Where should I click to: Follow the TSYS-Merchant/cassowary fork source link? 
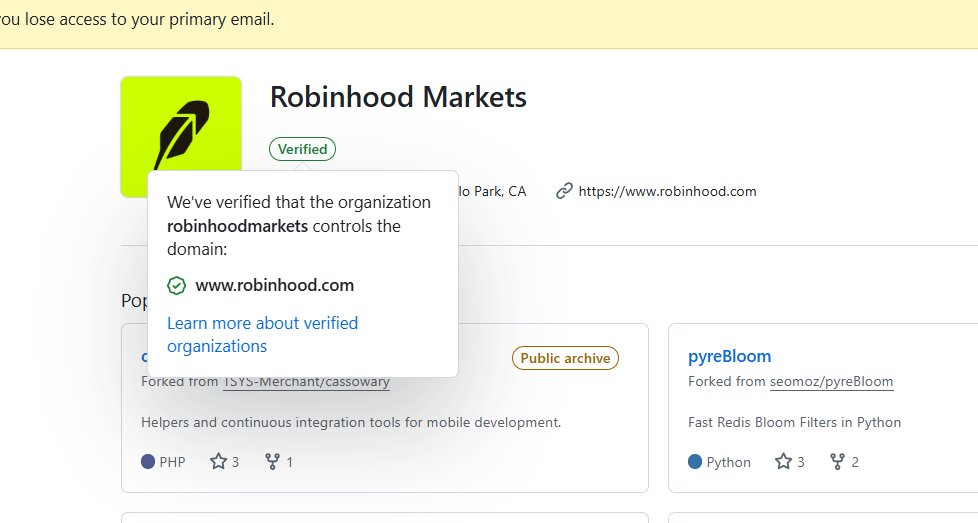tap(306, 381)
